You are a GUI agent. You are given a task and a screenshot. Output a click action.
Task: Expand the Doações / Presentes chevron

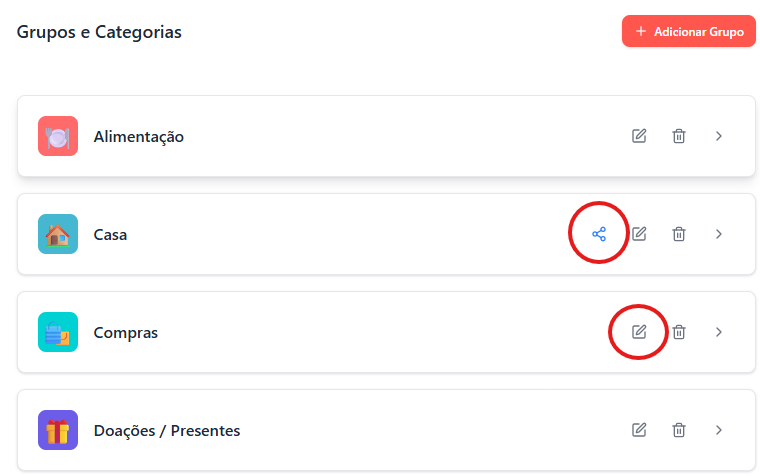pos(718,430)
